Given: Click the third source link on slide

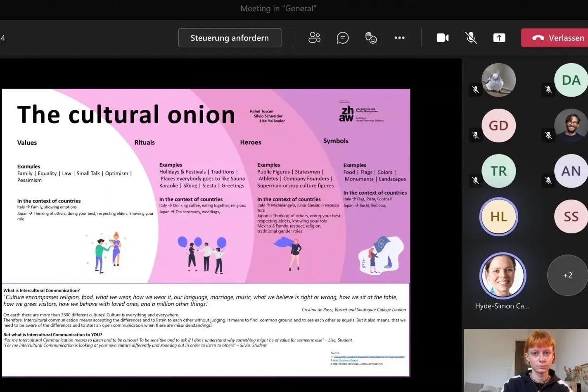Looking at the screenshot, I should tap(358, 364).
